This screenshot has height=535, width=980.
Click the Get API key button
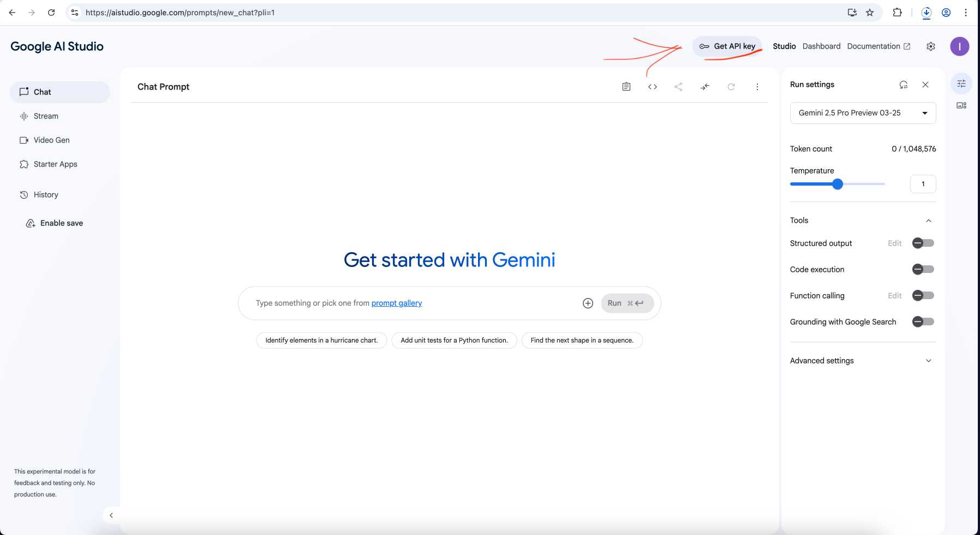pos(727,46)
